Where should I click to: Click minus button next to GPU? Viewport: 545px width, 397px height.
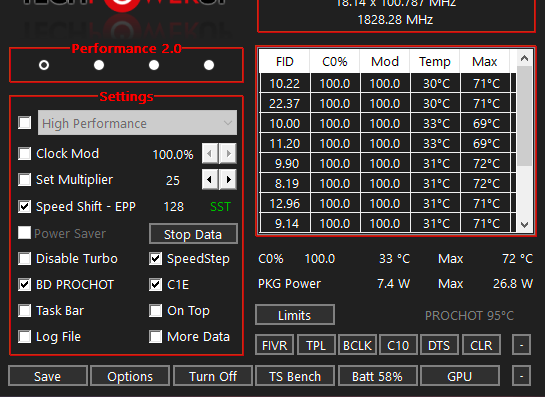coord(521,376)
